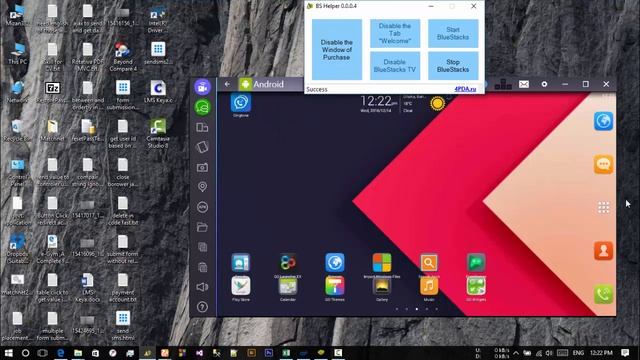
Task: Click the Disable BlueStacks TV button
Action: click(x=395, y=66)
